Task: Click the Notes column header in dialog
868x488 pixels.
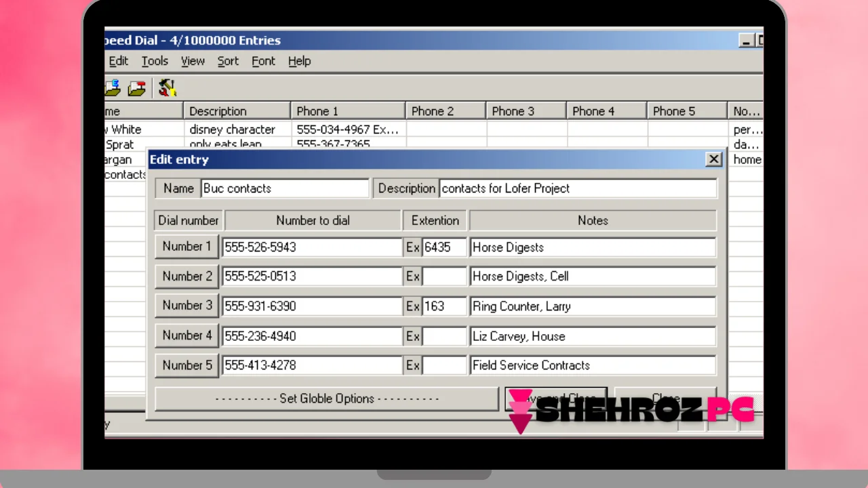Action: [593, 220]
